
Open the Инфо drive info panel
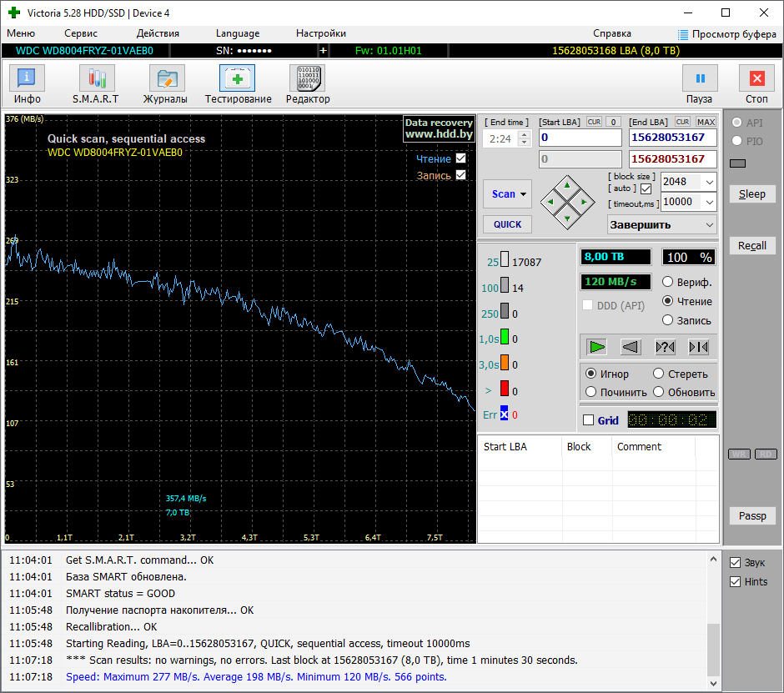point(27,79)
